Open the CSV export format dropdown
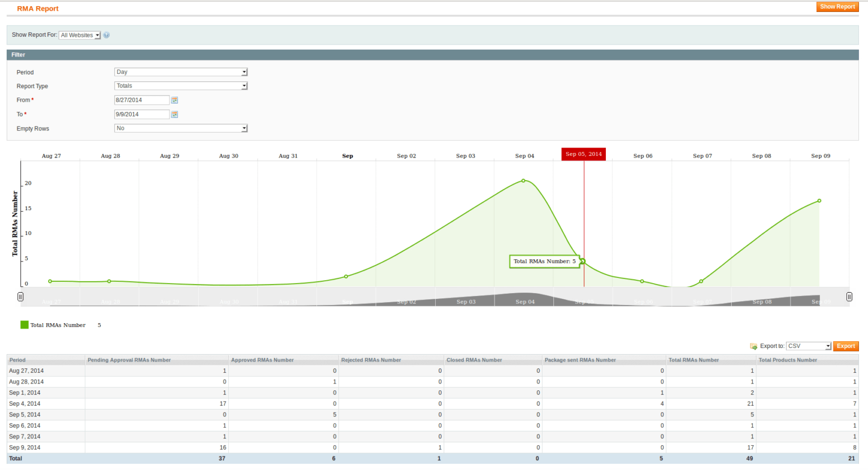 (x=808, y=346)
